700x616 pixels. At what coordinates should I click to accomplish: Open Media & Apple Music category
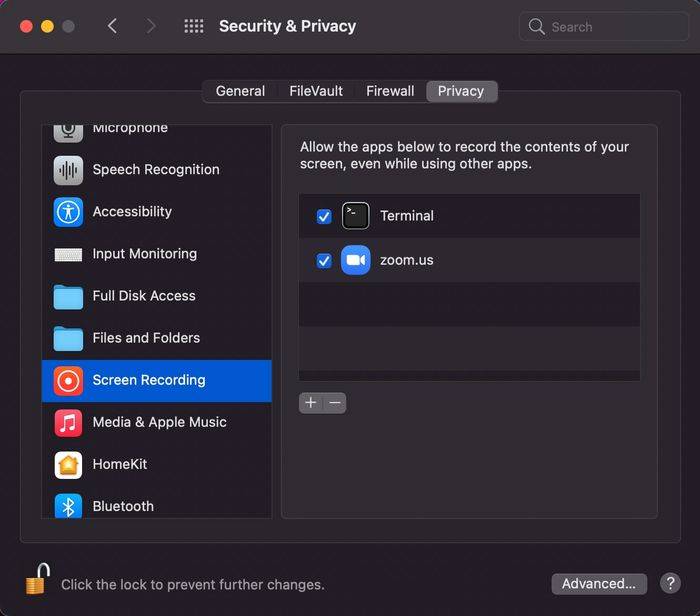click(159, 422)
